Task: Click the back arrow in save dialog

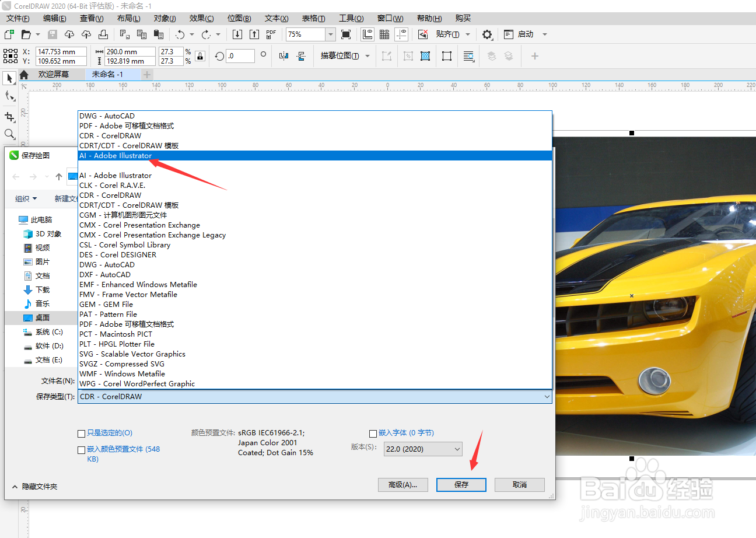Action: (x=16, y=177)
